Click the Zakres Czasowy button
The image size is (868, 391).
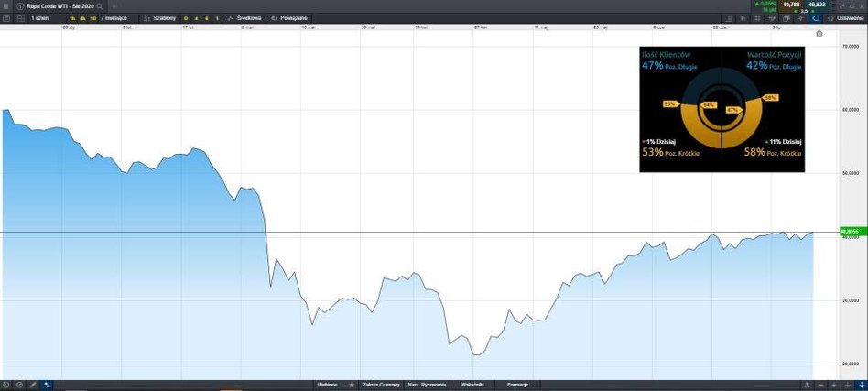[x=380, y=386]
